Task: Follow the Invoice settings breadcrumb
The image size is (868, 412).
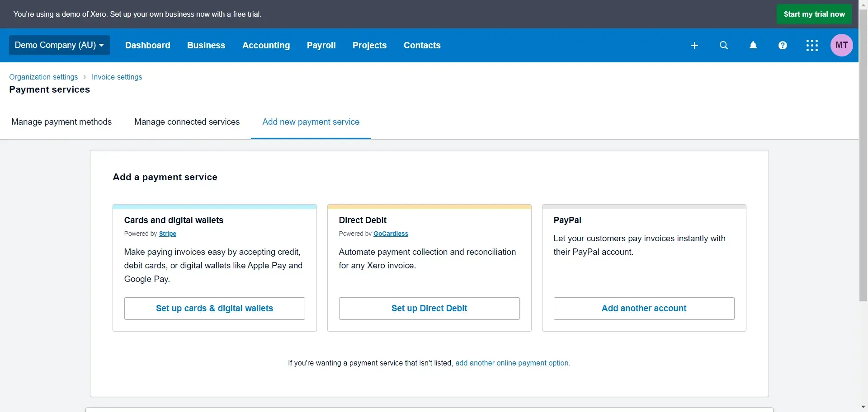Action: tap(117, 77)
